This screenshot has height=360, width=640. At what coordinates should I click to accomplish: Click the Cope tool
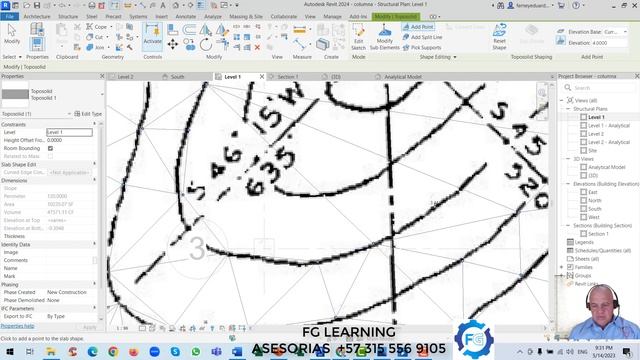point(97,27)
